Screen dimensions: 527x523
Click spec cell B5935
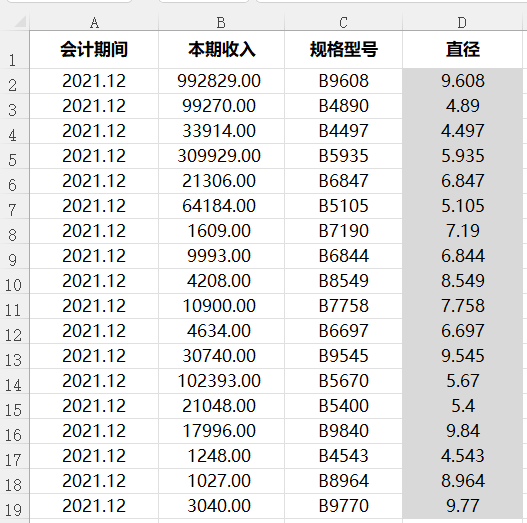click(343, 156)
